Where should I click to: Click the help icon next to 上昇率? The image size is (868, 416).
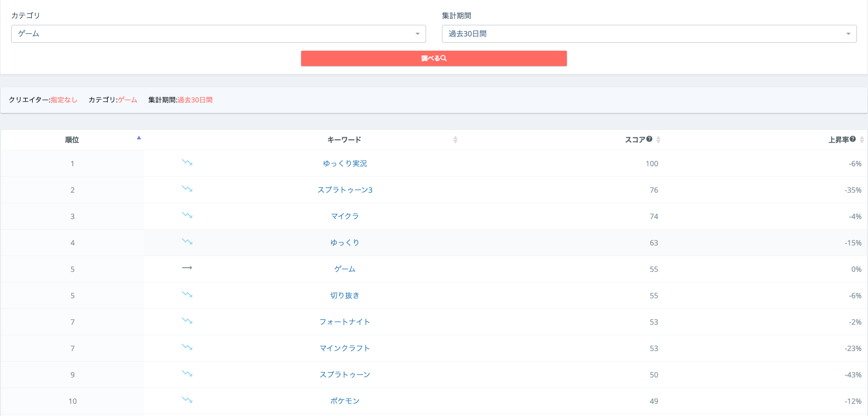tap(853, 139)
